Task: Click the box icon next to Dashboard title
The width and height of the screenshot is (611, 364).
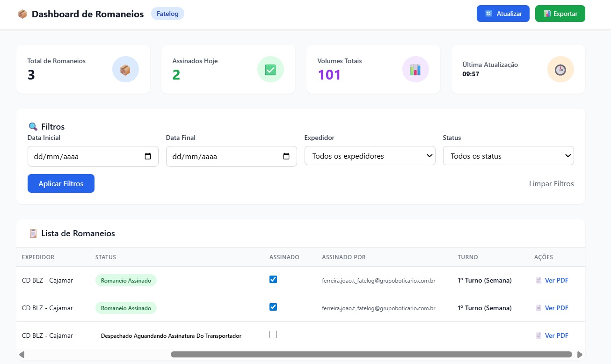Action: [22, 14]
